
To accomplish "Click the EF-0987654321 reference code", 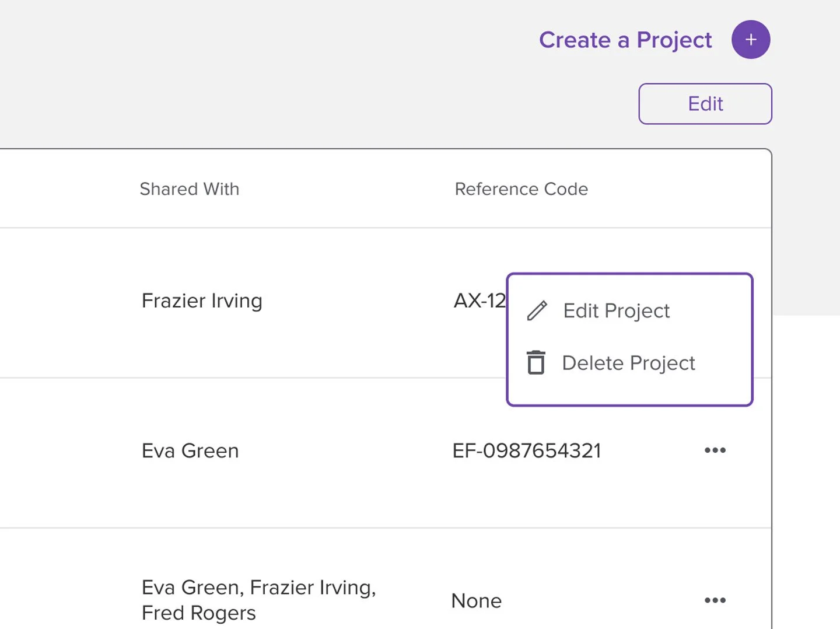I will pos(526,451).
